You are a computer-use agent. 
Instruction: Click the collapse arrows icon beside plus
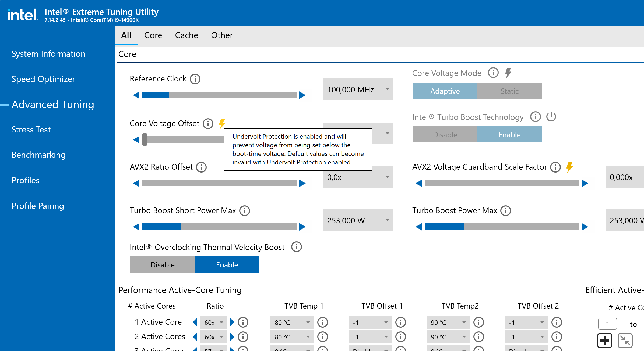click(625, 341)
